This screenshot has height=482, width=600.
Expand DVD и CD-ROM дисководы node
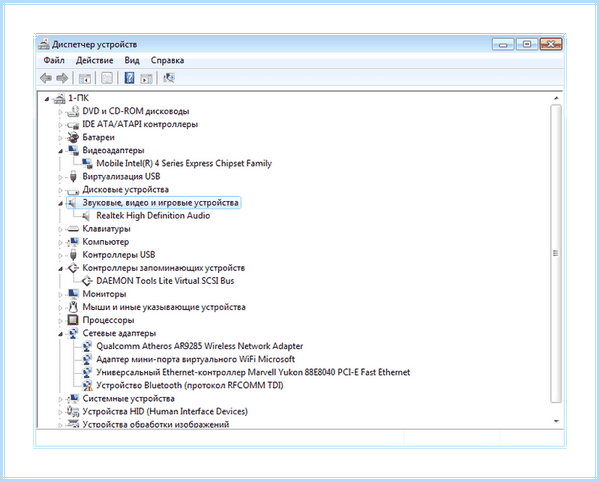[x=60, y=112]
